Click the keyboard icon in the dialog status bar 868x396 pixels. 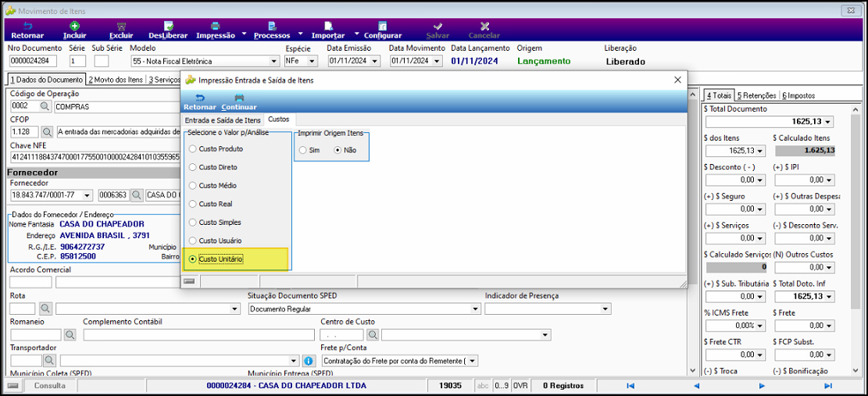pos(189,281)
